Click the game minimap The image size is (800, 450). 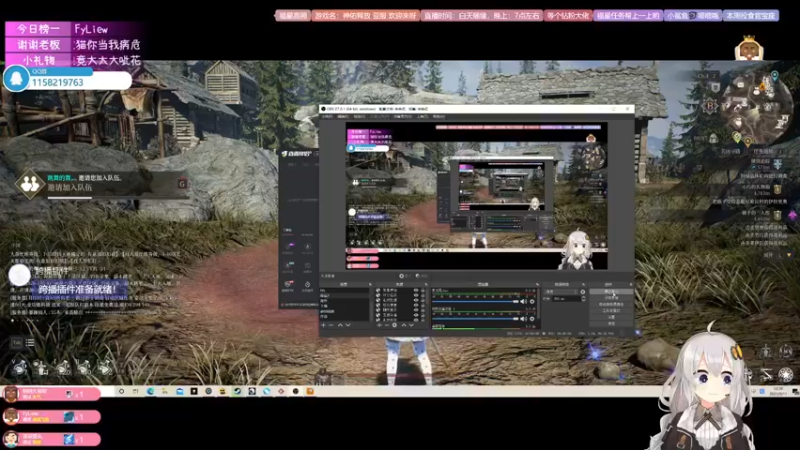point(755,110)
